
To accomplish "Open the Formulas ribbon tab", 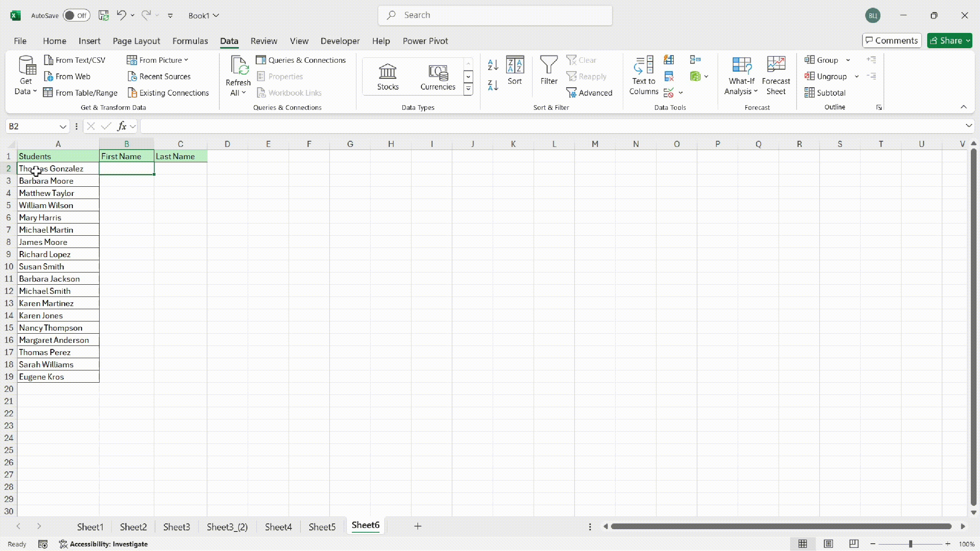I will [x=190, y=41].
